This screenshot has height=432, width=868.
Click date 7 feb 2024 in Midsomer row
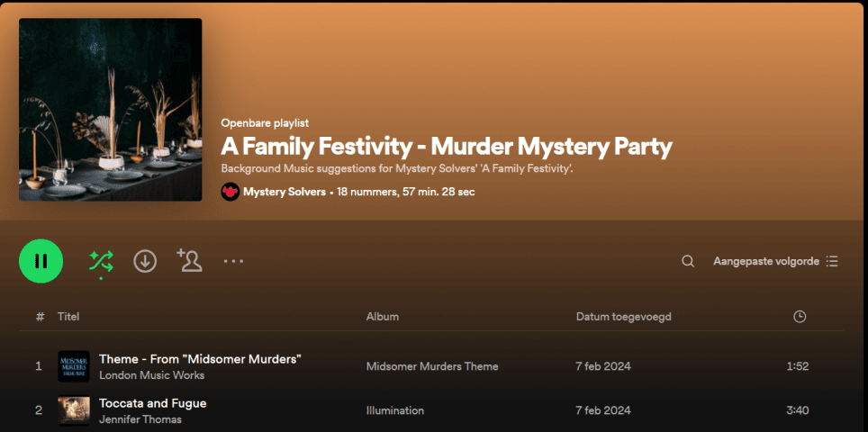603,366
